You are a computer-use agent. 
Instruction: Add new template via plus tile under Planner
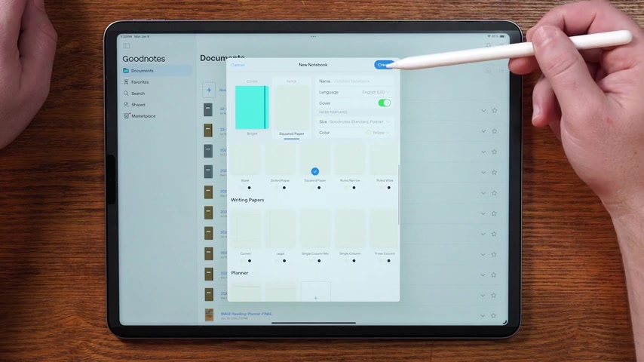click(315, 291)
